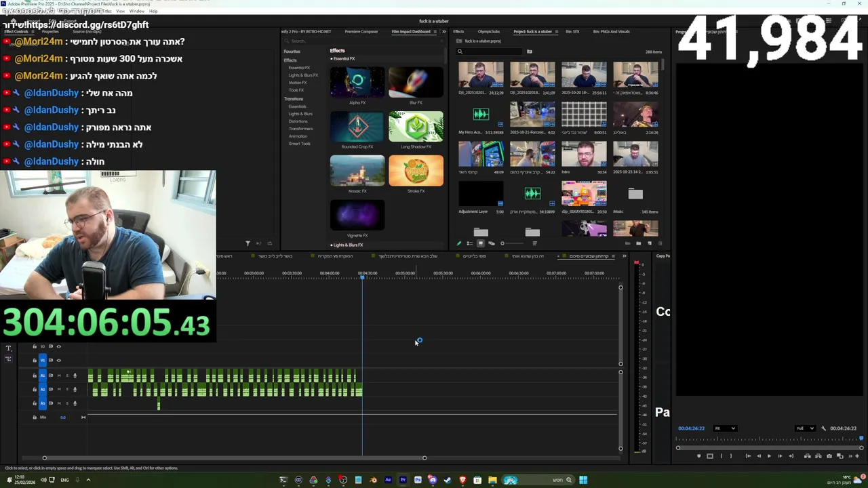This screenshot has height=488, width=868.
Task: Enable voice-over record on A3
Action: point(75,403)
